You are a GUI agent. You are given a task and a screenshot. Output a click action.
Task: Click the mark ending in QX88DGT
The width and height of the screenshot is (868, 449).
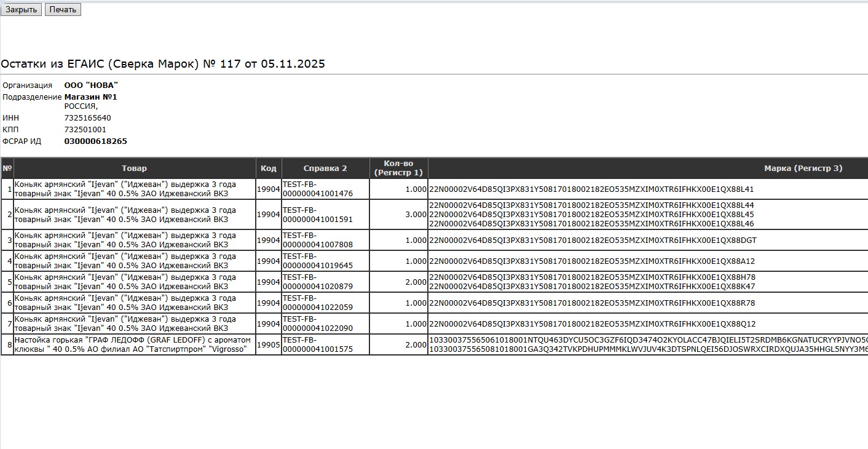(x=593, y=240)
